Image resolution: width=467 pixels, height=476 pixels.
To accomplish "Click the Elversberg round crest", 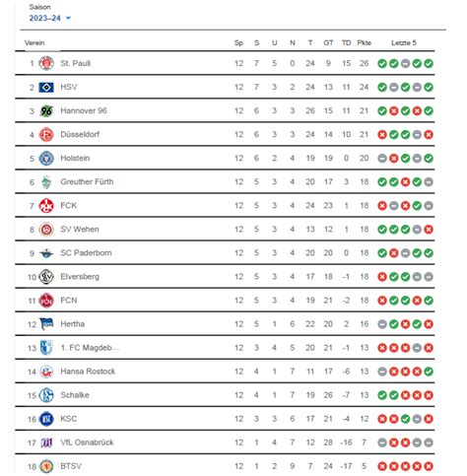I will [46, 277].
